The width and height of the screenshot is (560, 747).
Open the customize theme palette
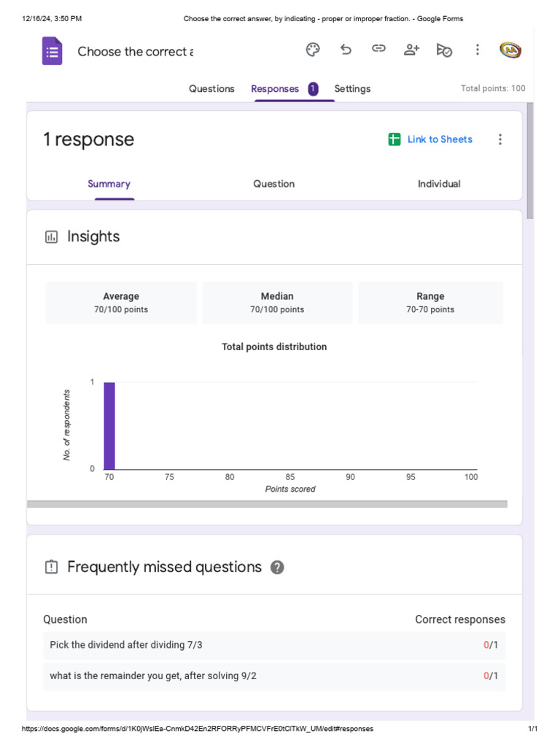(313, 50)
